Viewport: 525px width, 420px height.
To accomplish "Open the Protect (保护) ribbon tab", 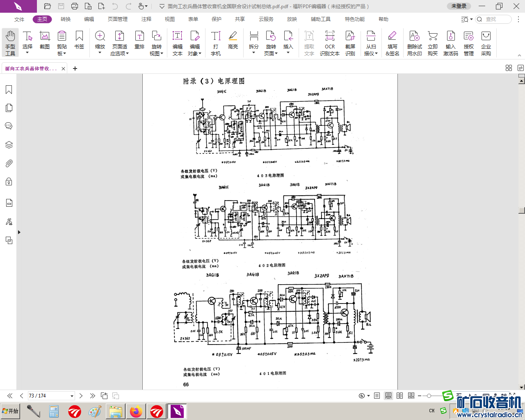I will (x=217, y=19).
